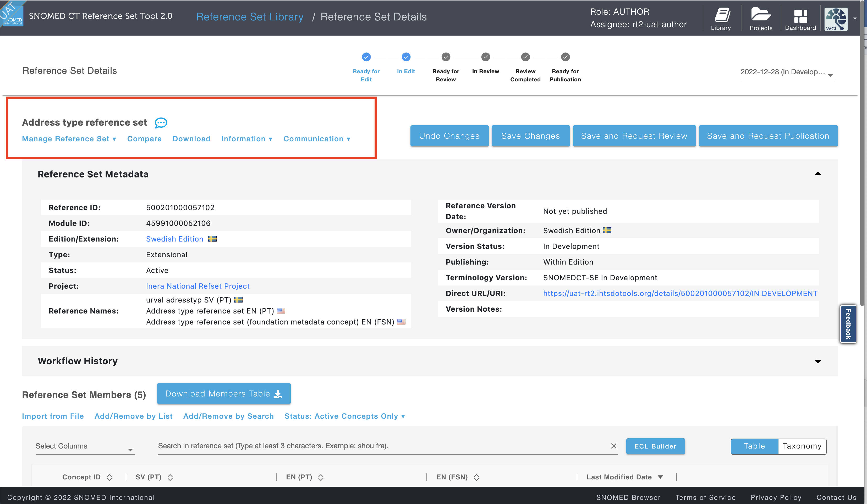
Task: Click the In Review step circle
Action: coord(485,57)
